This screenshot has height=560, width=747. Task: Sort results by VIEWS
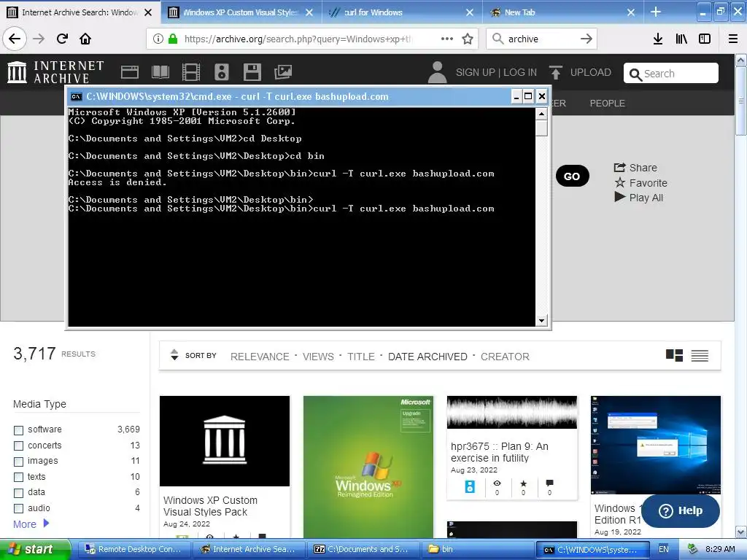click(x=318, y=356)
